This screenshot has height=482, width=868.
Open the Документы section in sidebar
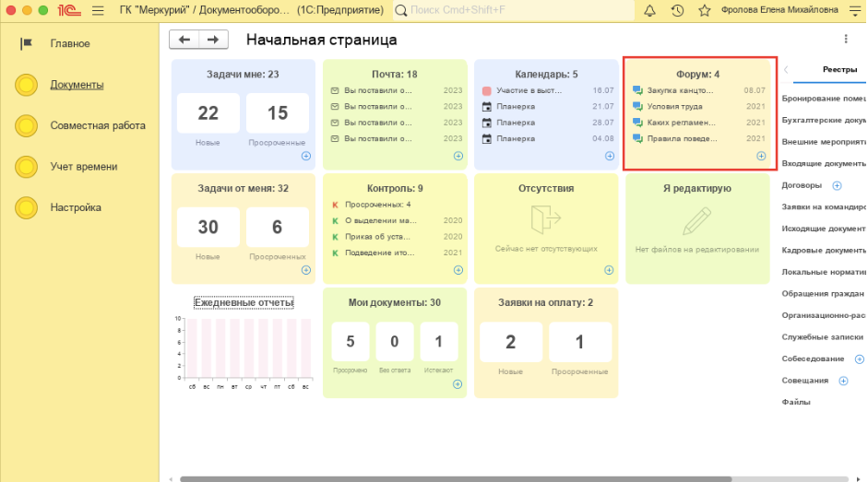[77, 85]
